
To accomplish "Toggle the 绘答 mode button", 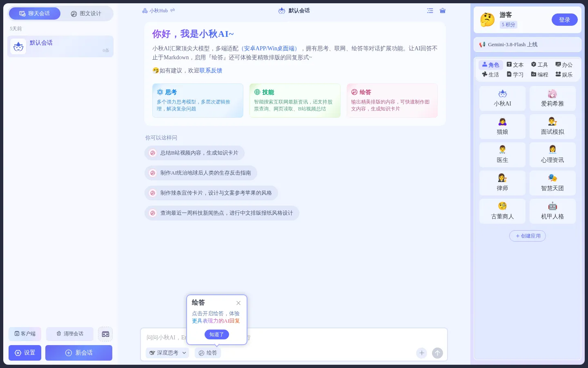I will 208,353.
